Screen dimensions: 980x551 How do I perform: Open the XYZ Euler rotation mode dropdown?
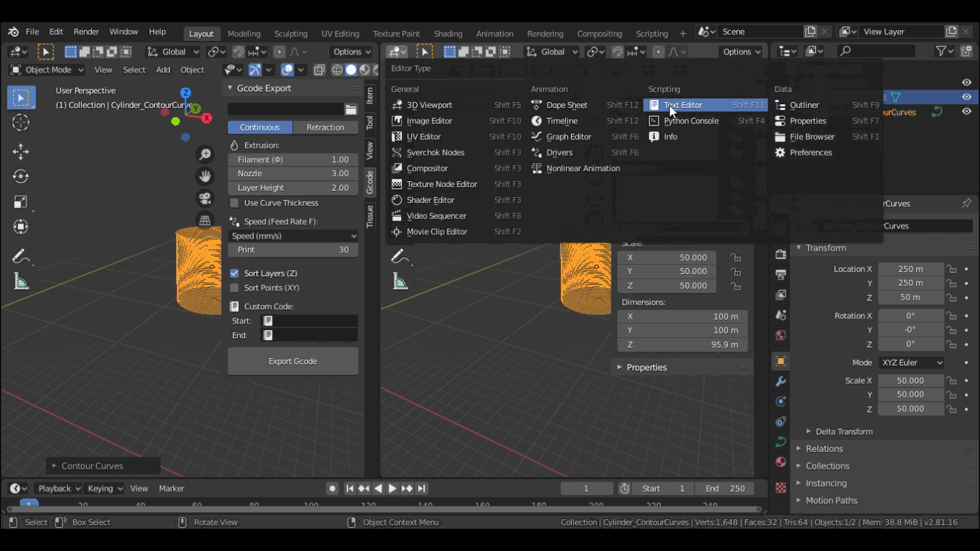(x=911, y=362)
